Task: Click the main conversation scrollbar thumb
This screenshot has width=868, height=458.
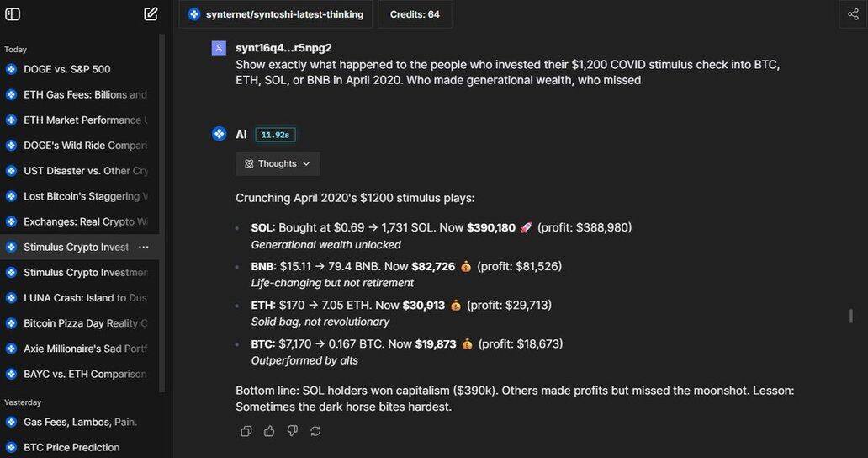Action: [850, 316]
